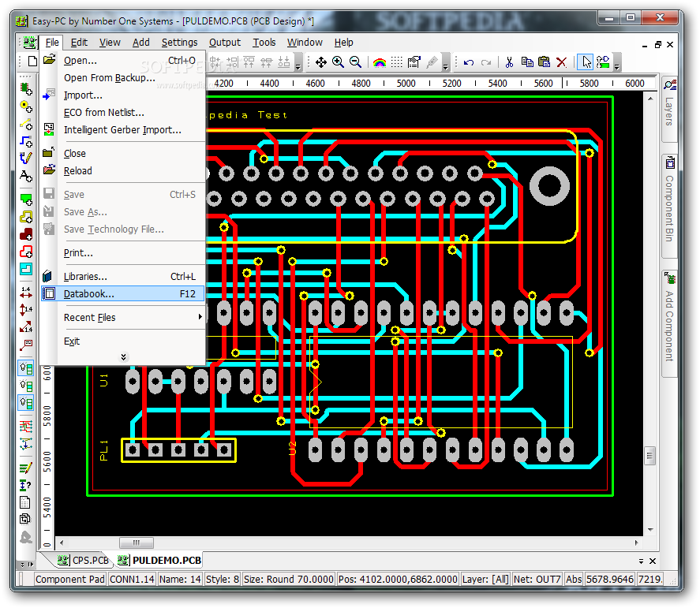Click the Pan (four-arrow) tool
The height and width of the screenshot is (608, 700).
[x=320, y=62]
